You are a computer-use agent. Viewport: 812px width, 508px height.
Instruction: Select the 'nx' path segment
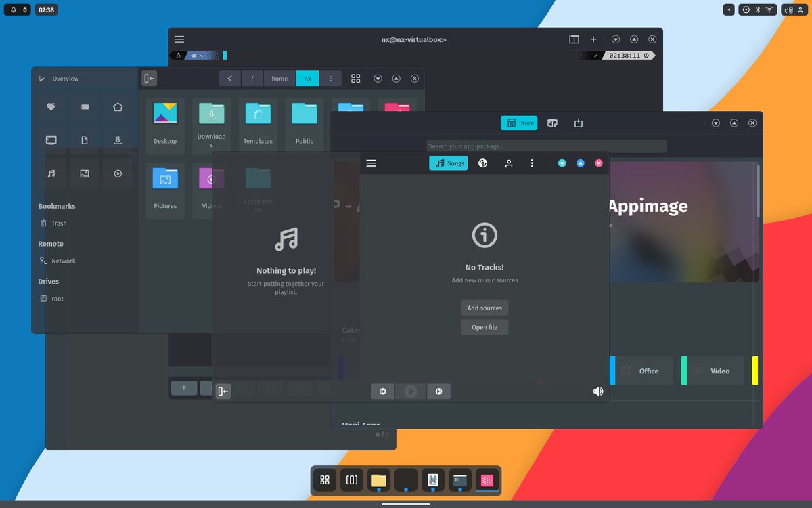[308, 79]
